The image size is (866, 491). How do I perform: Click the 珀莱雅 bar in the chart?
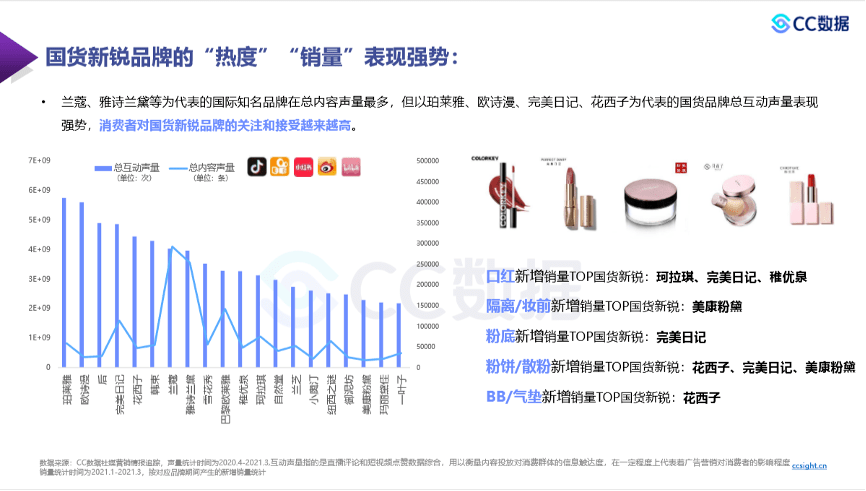[64, 282]
